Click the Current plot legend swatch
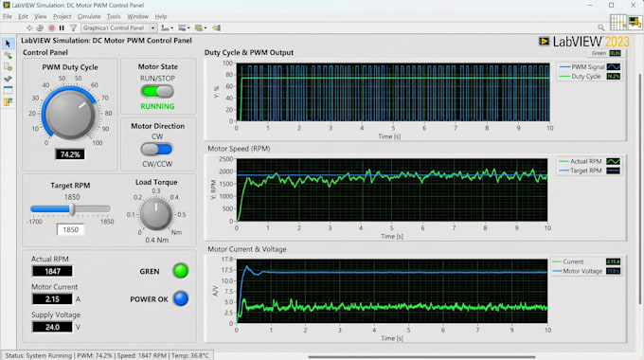Image resolution: width=644 pixels, height=360 pixels. (613, 261)
